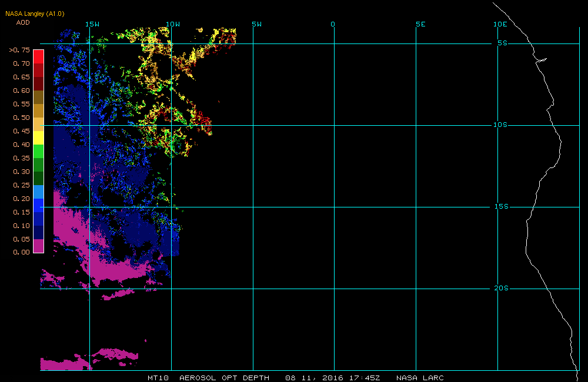This screenshot has width=588, height=382.
Task: Click the bright green 0.35 legend swatch
Action: click(39, 151)
